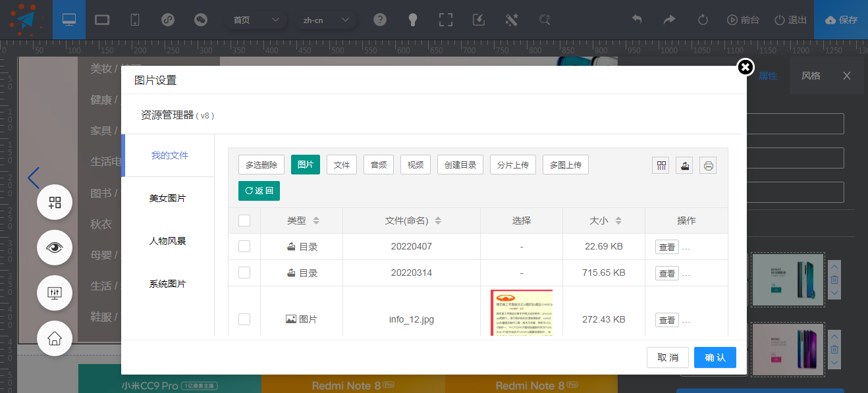This screenshot has height=393, width=868.
Task: Open the zh-cn language dropdown
Action: 327,20
